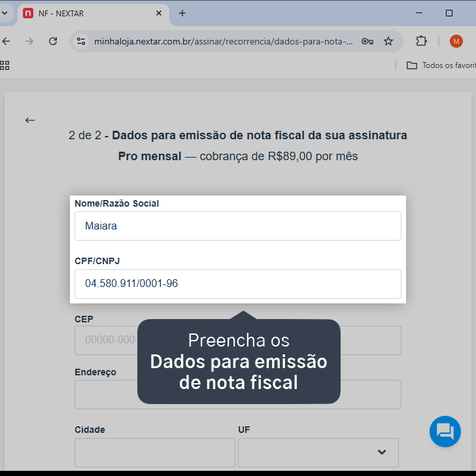Open the tab search dropdown chevron
The height and width of the screenshot is (476, 476).
click(x=5, y=13)
